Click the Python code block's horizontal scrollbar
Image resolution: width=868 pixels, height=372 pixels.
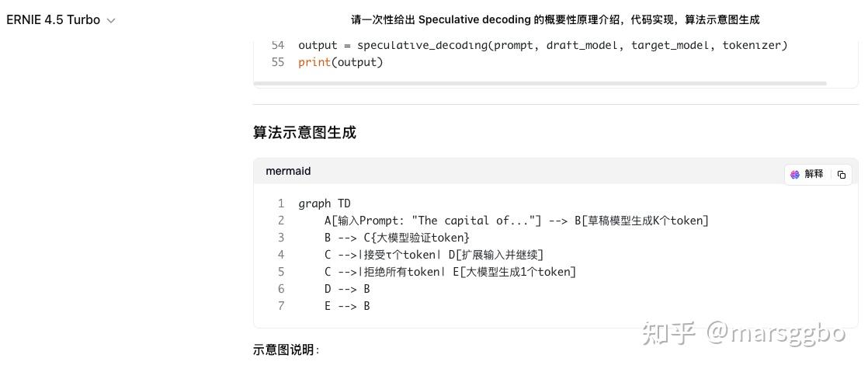click(x=540, y=84)
